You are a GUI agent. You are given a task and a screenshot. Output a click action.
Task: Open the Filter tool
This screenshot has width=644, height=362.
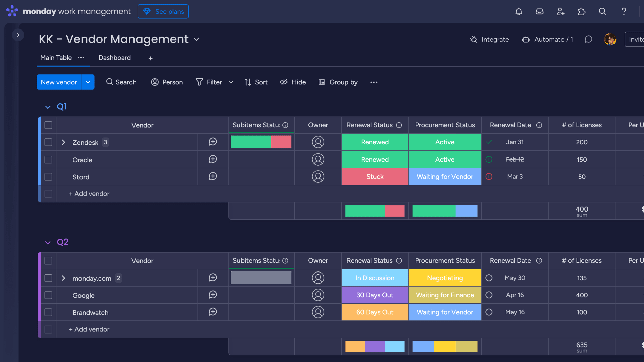(x=209, y=82)
